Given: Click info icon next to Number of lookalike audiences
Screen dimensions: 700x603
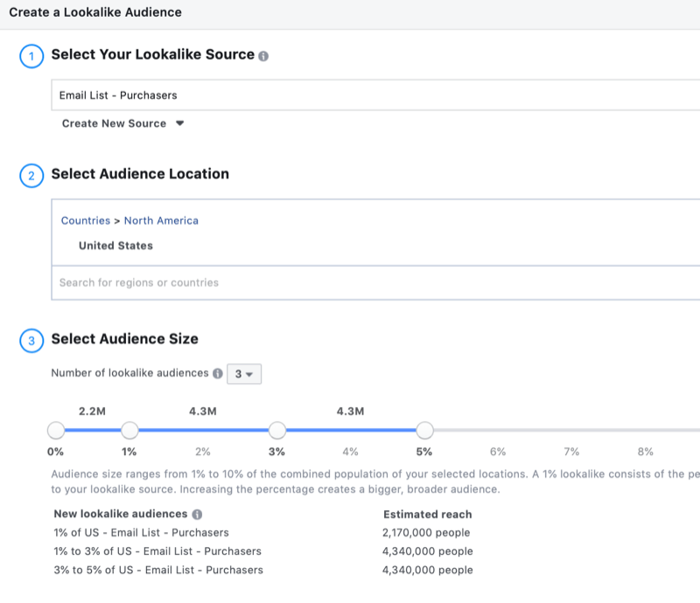Looking at the screenshot, I should (217, 374).
